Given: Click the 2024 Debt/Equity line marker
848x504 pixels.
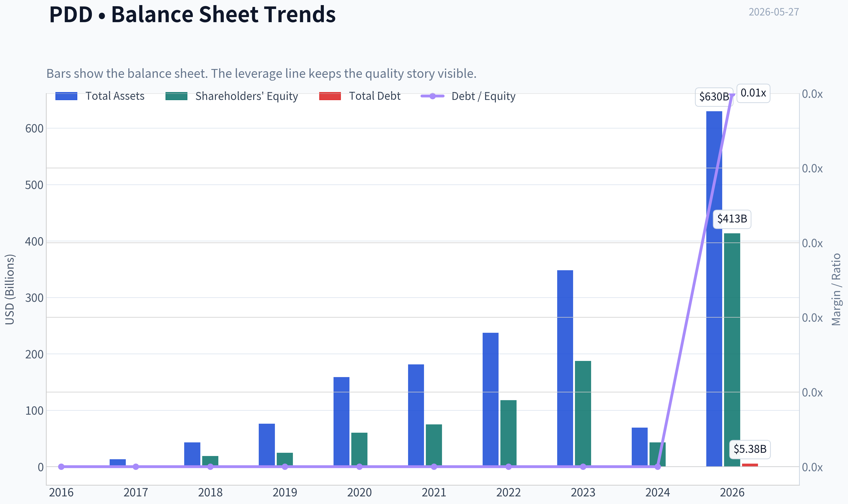Looking at the screenshot, I should (x=658, y=467).
